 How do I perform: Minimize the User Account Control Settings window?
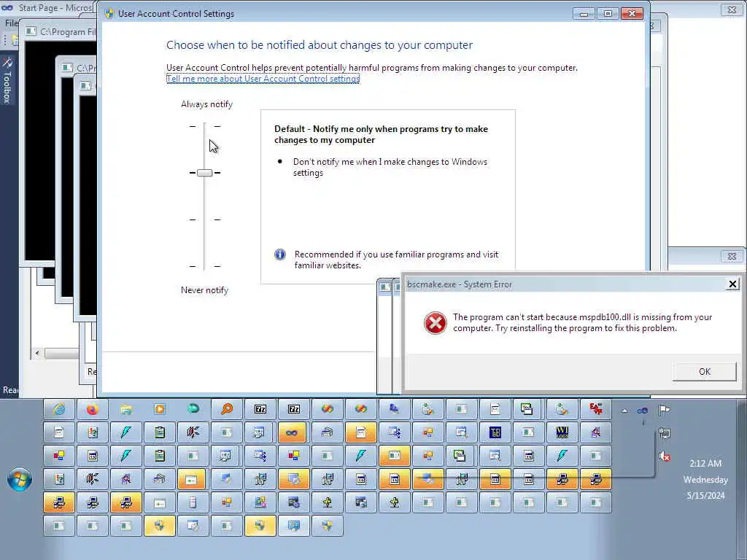584,13
